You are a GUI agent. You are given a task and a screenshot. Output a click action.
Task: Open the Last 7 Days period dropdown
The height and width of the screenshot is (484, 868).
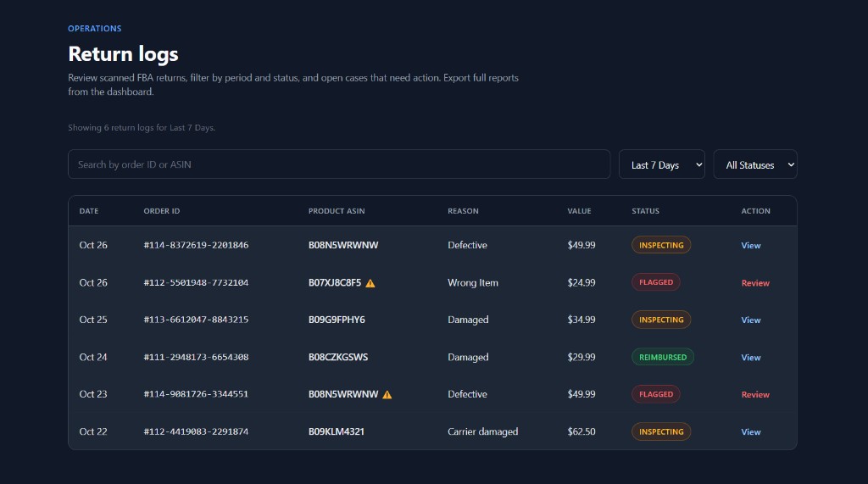[x=661, y=164]
